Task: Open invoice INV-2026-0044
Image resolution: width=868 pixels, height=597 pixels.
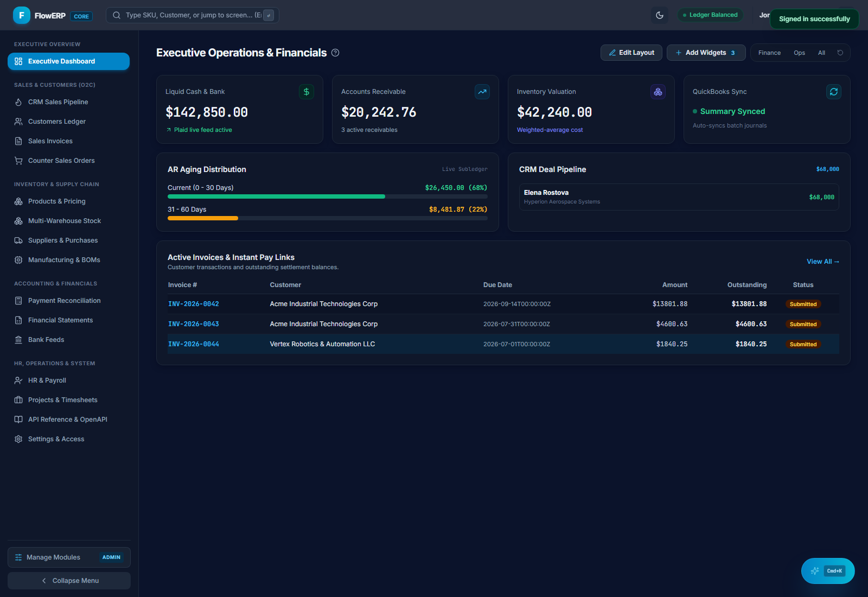Action: click(x=194, y=344)
